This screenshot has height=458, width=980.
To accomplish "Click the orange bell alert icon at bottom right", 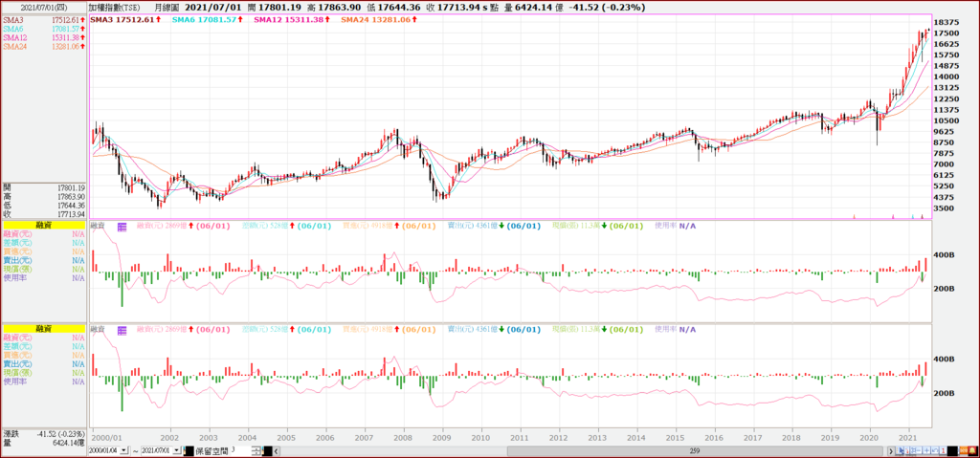I will click(x=972, y=450).
